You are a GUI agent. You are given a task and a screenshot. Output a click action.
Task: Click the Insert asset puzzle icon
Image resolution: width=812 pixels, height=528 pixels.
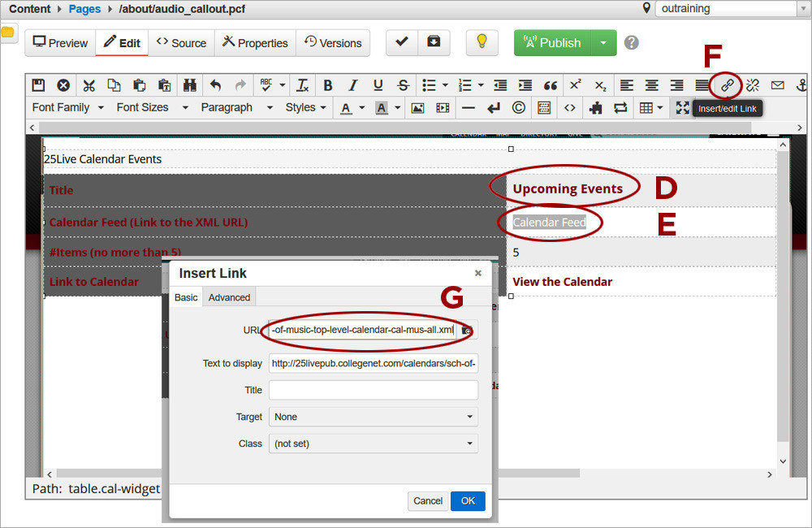[595, 108]
